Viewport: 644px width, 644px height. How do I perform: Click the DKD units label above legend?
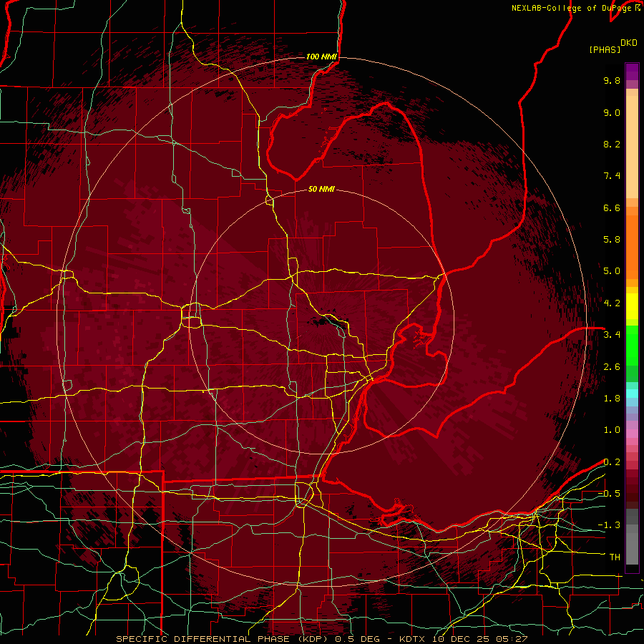(629, 43)
